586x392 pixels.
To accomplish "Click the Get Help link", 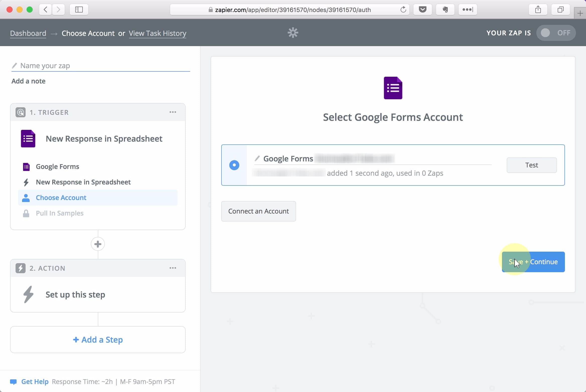I will coord(35,382).
